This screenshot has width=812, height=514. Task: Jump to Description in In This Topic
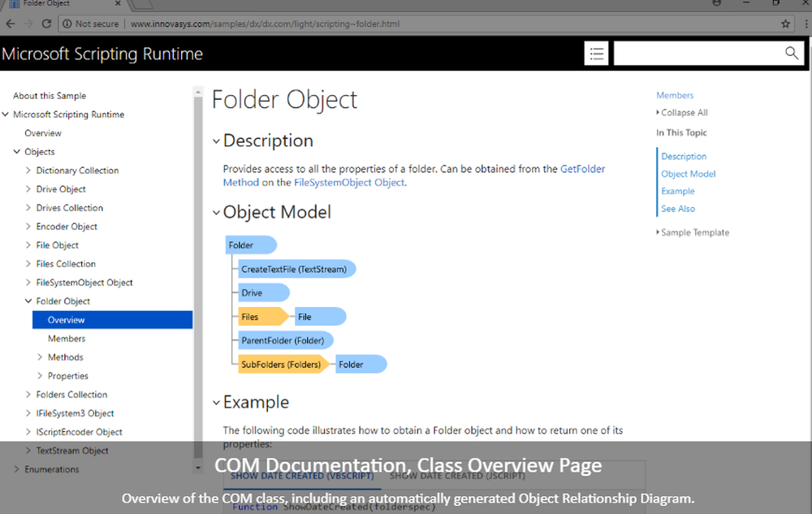tap(684, 157)
